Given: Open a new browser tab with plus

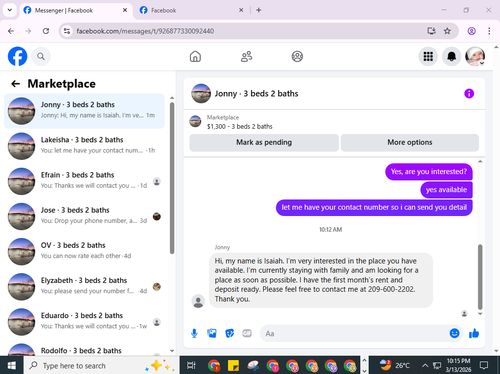Looking at the screenshot, I should point(259,10).
